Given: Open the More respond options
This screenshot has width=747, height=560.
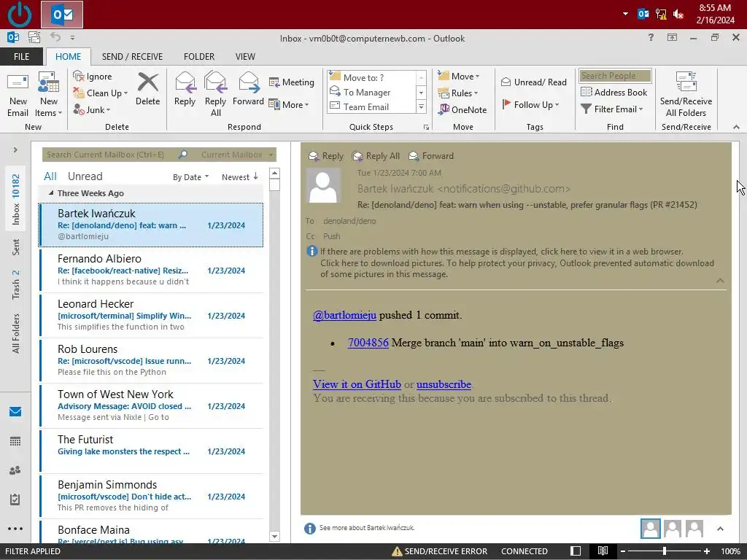Looking at the screenshot, I should coord(289,105).
